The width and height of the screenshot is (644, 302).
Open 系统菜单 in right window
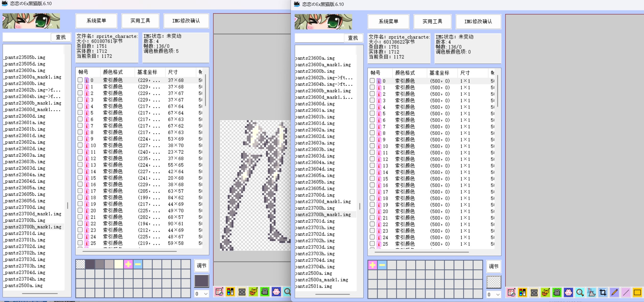(x=389, y=21)
